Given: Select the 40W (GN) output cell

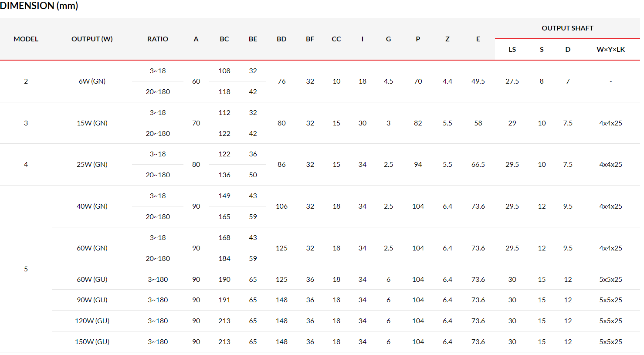Looking at the screenshot, I should [x=92, y=206].
